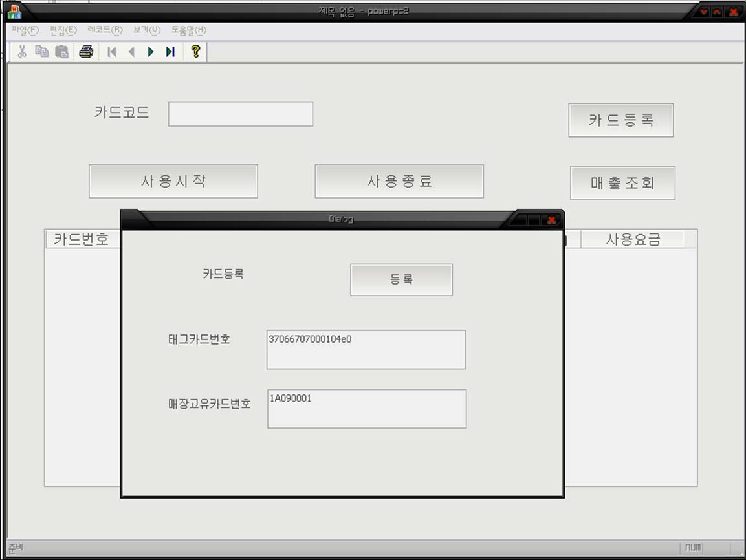Image resolution: width=746 pixels, height=560 pixels.
Task: Click the Print toolbar icon
Action: (x=86, y=52)
